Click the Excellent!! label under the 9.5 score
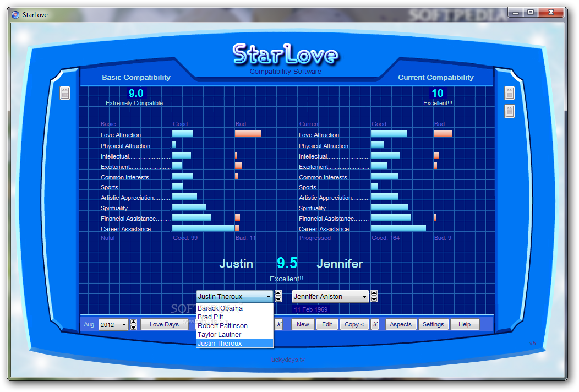The height and width of the screenshot is (392, 579). pos(287,279)
